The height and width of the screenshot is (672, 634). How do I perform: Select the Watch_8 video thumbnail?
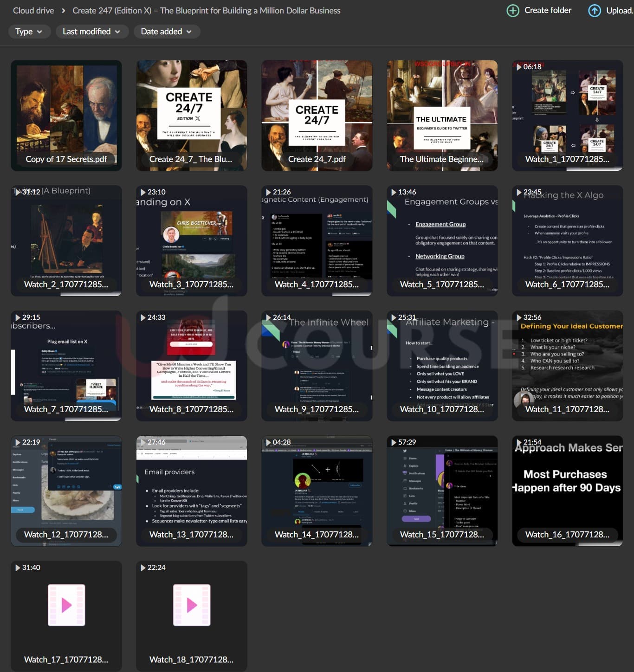tap(191, 366)
